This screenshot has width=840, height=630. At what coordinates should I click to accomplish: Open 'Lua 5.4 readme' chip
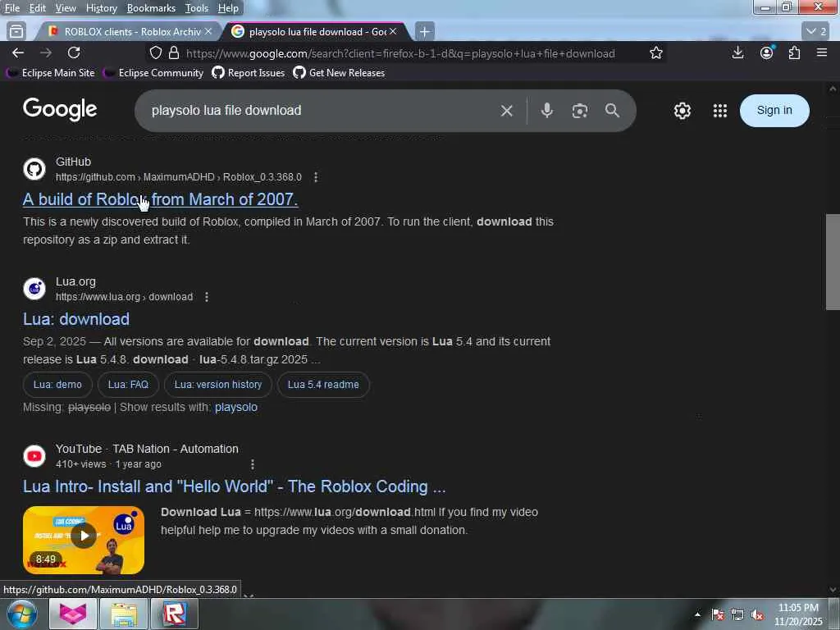click(323, 385)
